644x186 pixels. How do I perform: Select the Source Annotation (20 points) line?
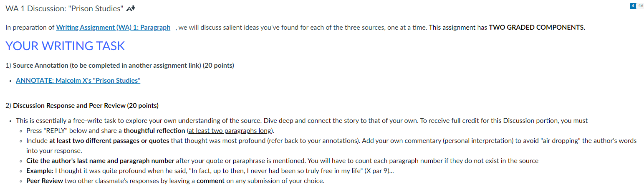point(120,66)
